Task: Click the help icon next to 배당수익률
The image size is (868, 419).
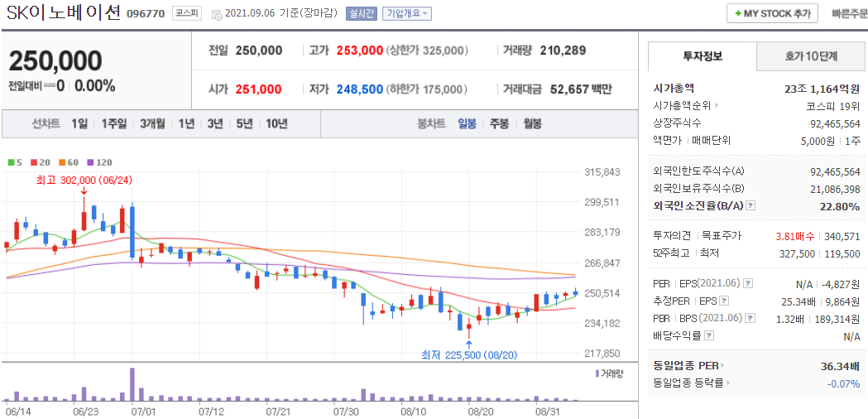Action: 710,335
